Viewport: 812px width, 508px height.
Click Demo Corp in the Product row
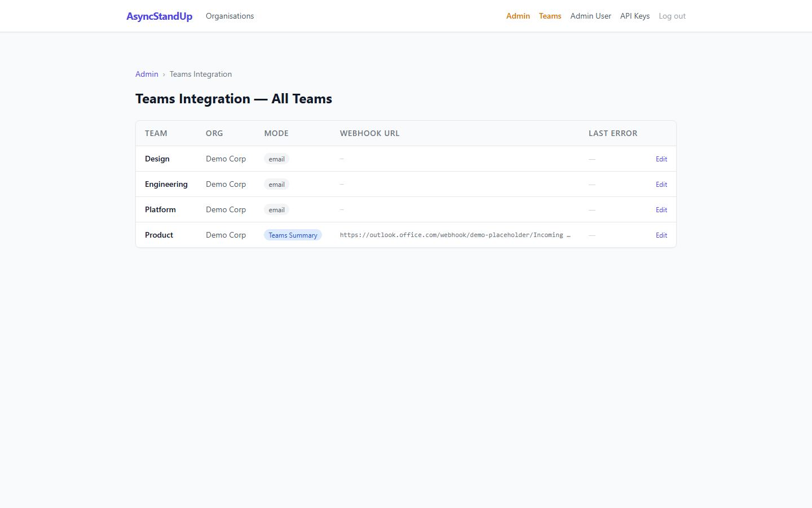pyautogui.click(x=226, y=235)
